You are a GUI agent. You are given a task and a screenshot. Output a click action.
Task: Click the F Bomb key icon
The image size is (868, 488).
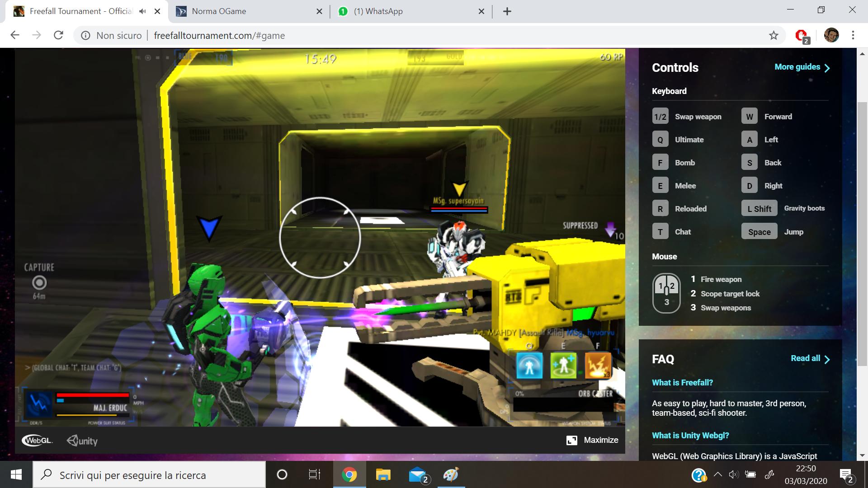(x=660, y=163)
